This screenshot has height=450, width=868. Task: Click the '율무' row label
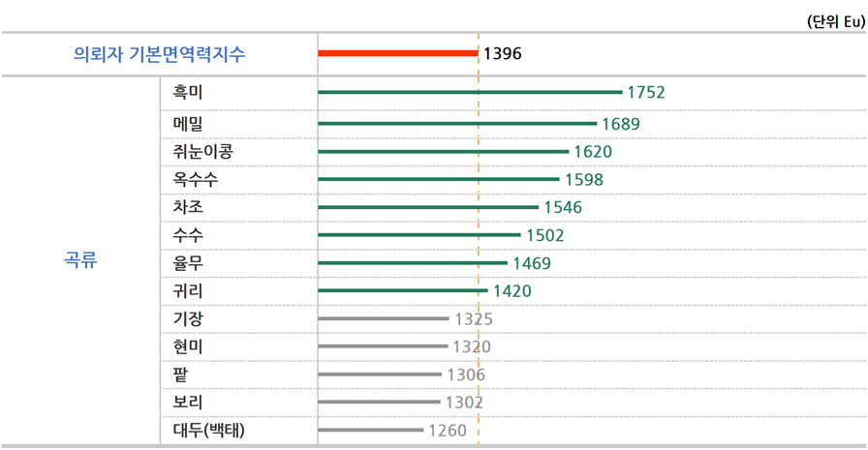pos(188,262)
